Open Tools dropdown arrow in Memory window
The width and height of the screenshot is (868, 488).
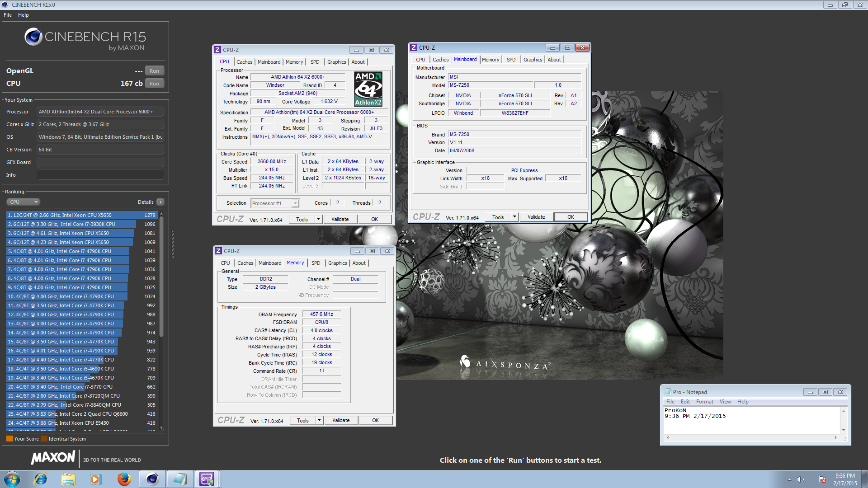(x=319, y=420)
